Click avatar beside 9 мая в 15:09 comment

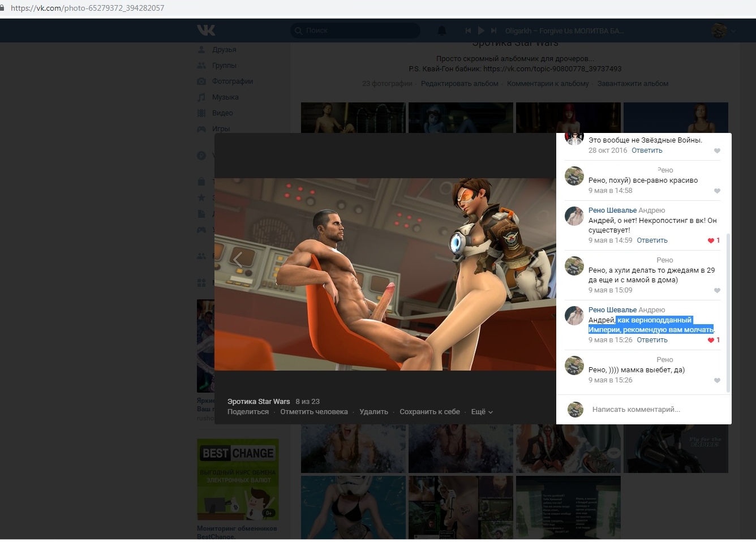[574, 266]
